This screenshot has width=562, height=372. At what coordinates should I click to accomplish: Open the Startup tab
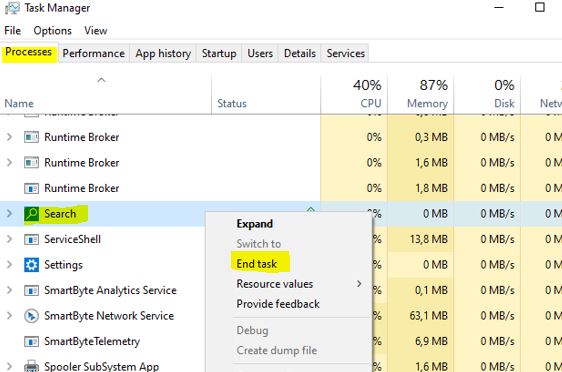pos(219,53)
